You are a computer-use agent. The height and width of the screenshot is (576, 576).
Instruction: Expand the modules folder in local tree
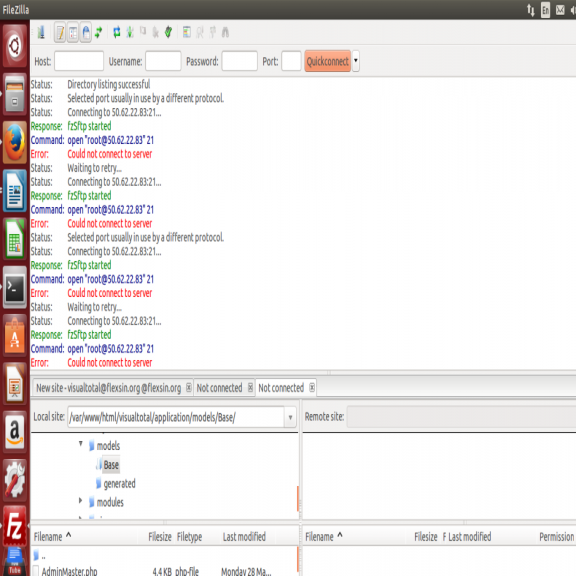point(80,500)
